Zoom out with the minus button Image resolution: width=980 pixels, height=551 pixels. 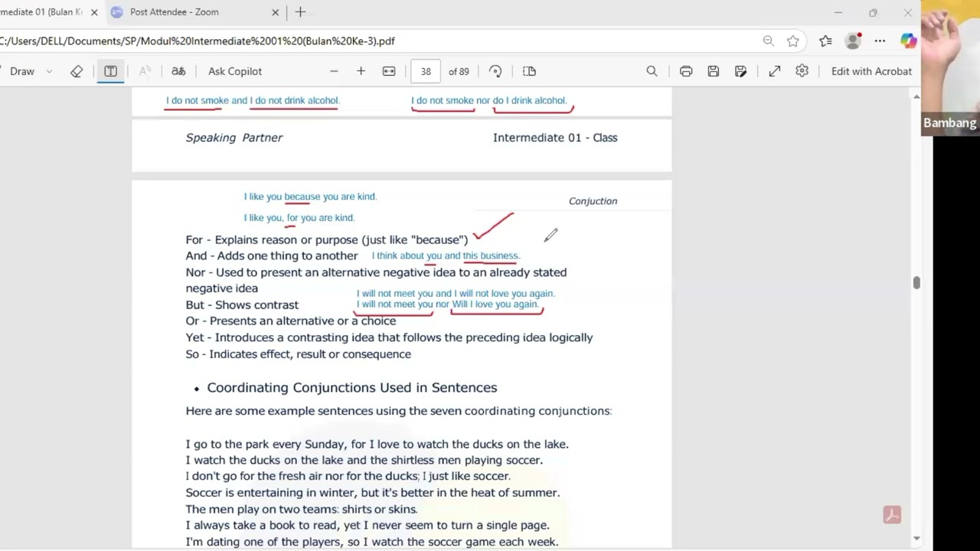[334, 71]
